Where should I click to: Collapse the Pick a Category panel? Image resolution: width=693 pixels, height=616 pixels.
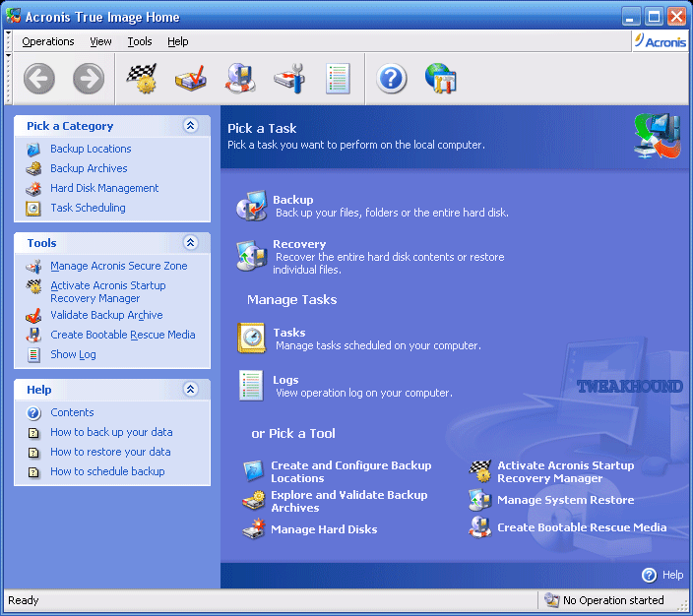pyautogui.click(x=191, y=126)
